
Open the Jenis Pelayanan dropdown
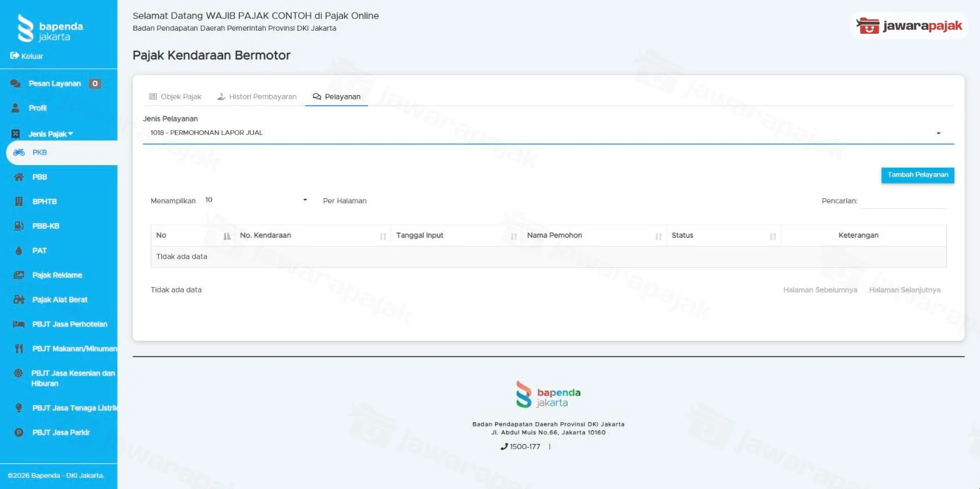(x=548, y=133)
